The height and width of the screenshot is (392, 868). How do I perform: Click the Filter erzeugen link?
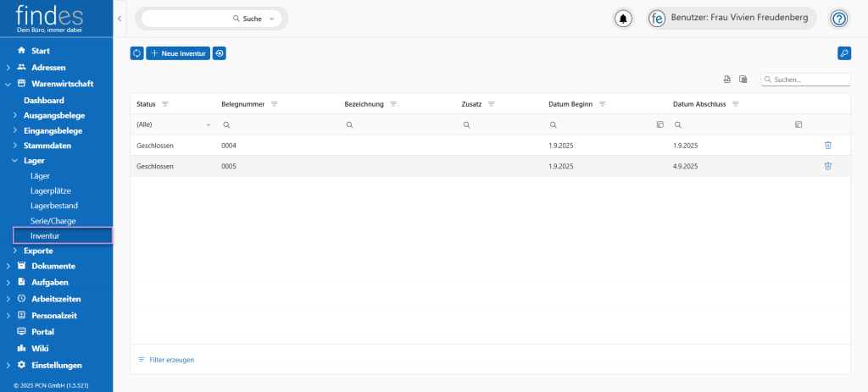[171, 360]
